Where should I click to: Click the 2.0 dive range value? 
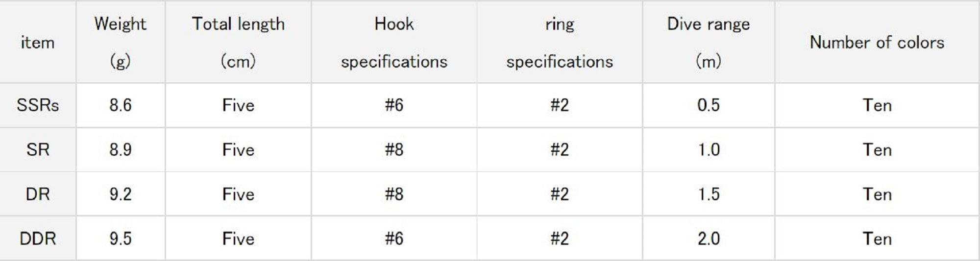pyautogui.click(x=709, y=239)
